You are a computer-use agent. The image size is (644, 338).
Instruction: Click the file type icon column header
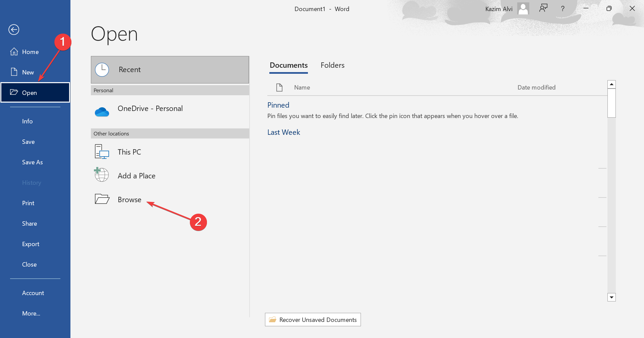[279, 88]
